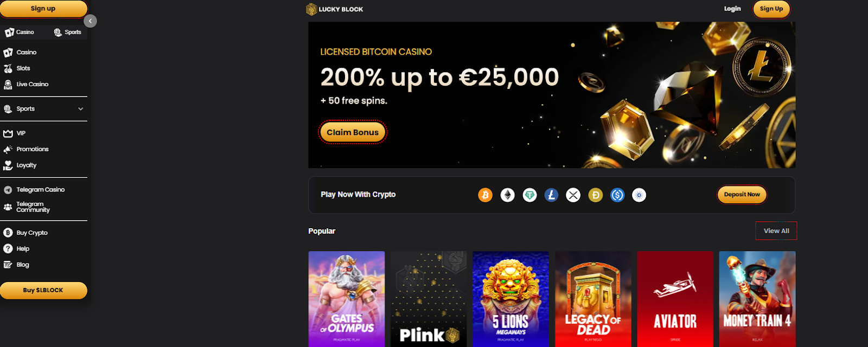Switch to the Sports tab in sidebar
The width and height of the screenshot is (868, 347).
[67, 32]
